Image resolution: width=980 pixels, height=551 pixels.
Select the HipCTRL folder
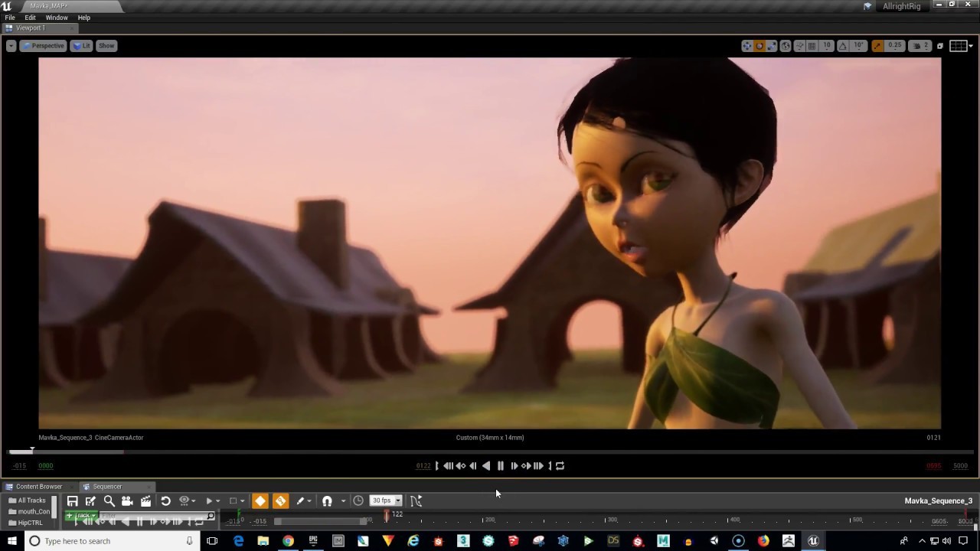tap(26, 523)
